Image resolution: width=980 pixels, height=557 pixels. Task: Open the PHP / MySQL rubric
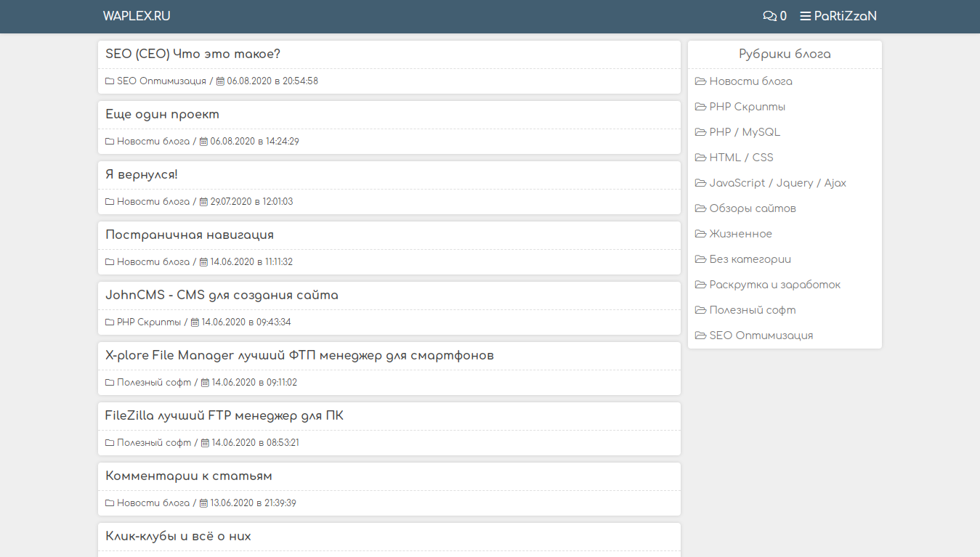pos(744,132)
